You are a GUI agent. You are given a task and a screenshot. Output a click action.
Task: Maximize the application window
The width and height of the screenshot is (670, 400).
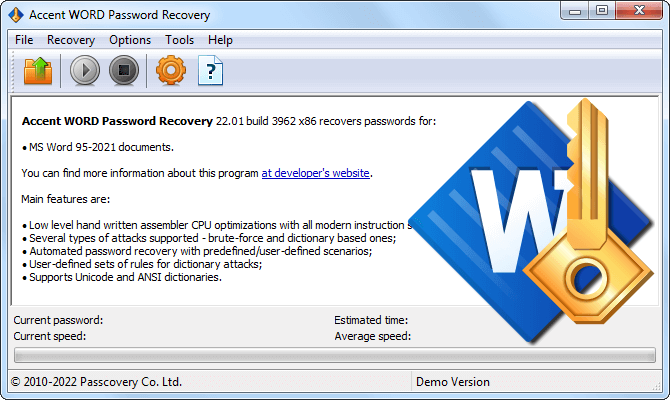[x=602, y=11]
